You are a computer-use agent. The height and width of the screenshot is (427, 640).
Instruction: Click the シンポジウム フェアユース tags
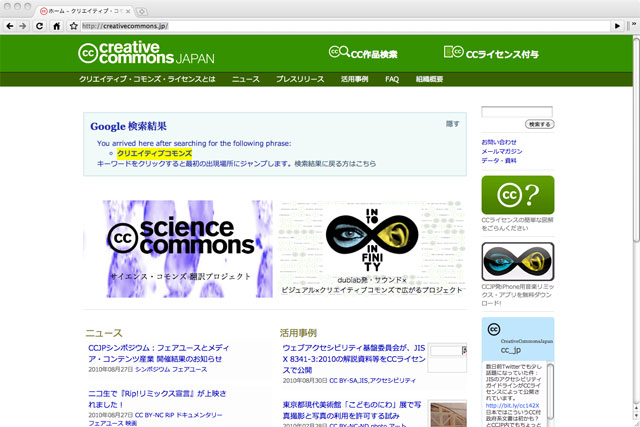171,369
